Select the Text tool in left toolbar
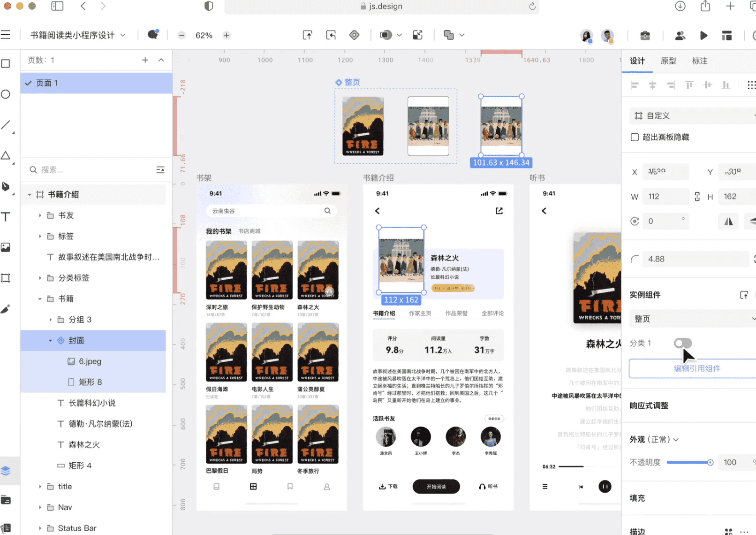 click(x=6, y=217)
